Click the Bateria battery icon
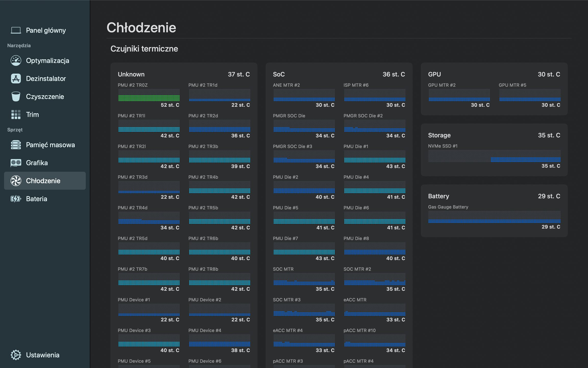This screenshot has width=588, height=368. point(16,199)
